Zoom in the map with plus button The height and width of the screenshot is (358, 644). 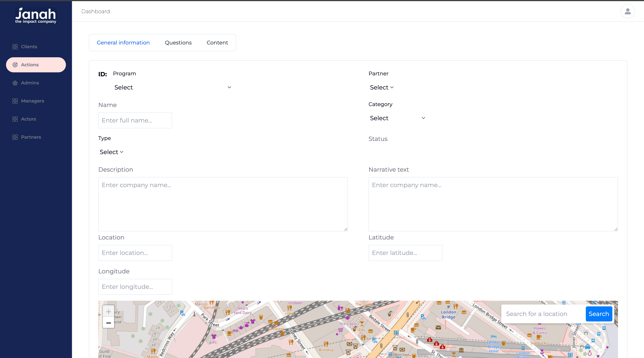[x=108, y=311]
